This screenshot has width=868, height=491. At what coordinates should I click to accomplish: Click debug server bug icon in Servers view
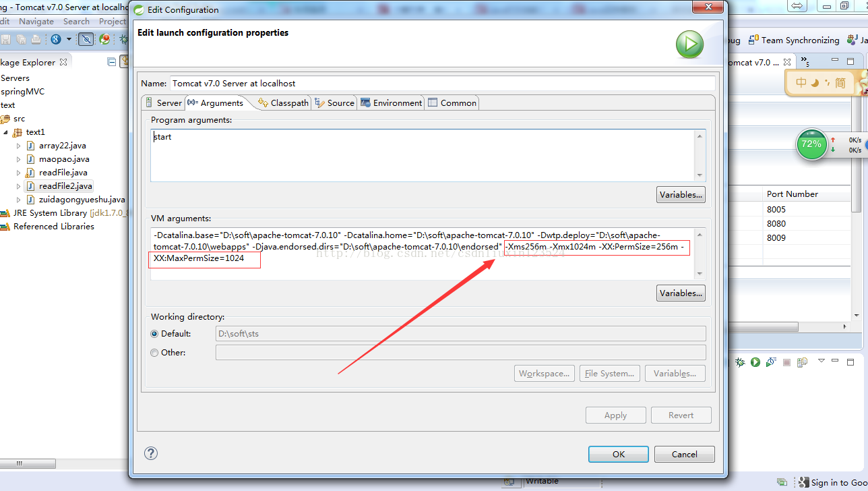click(740, 362)
